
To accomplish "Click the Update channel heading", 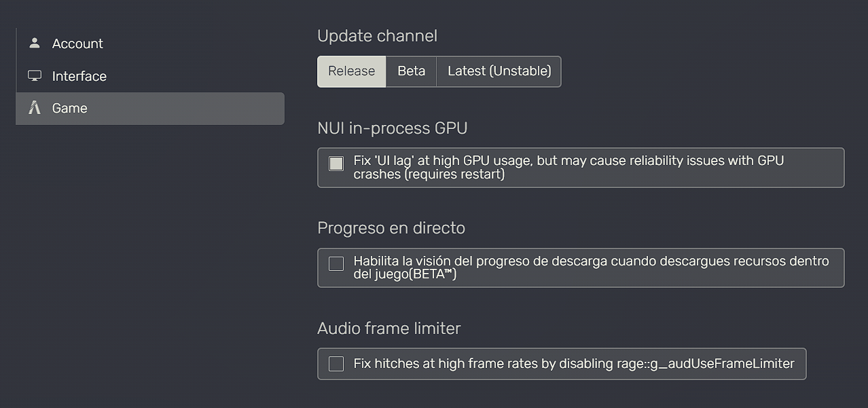I will coord(377,35).
